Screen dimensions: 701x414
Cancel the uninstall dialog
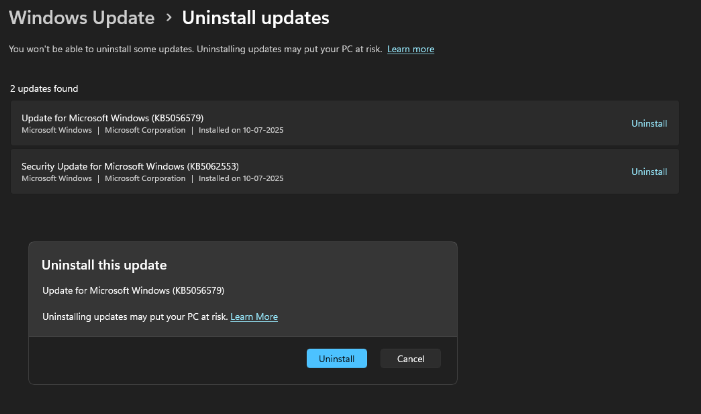coord(410,359)
